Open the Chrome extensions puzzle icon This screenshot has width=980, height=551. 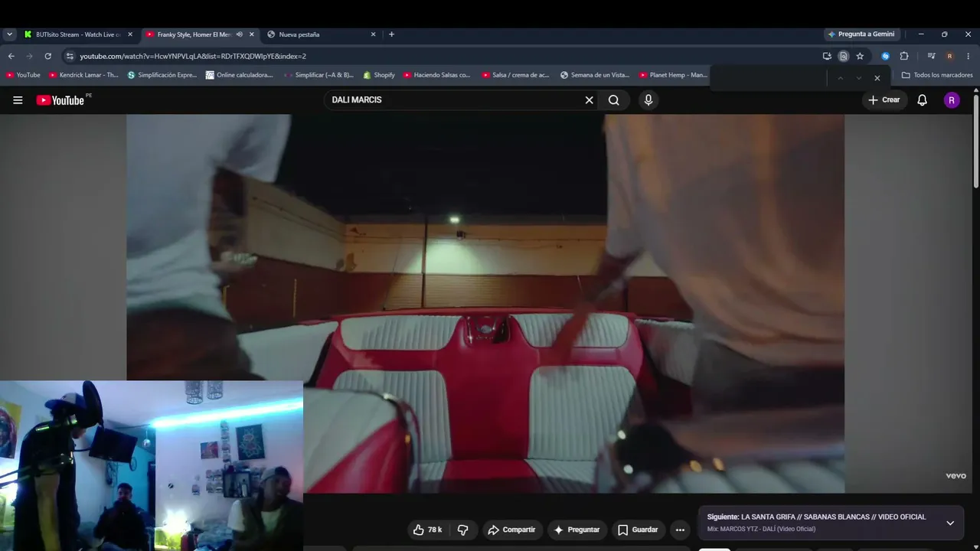[904, 56]
